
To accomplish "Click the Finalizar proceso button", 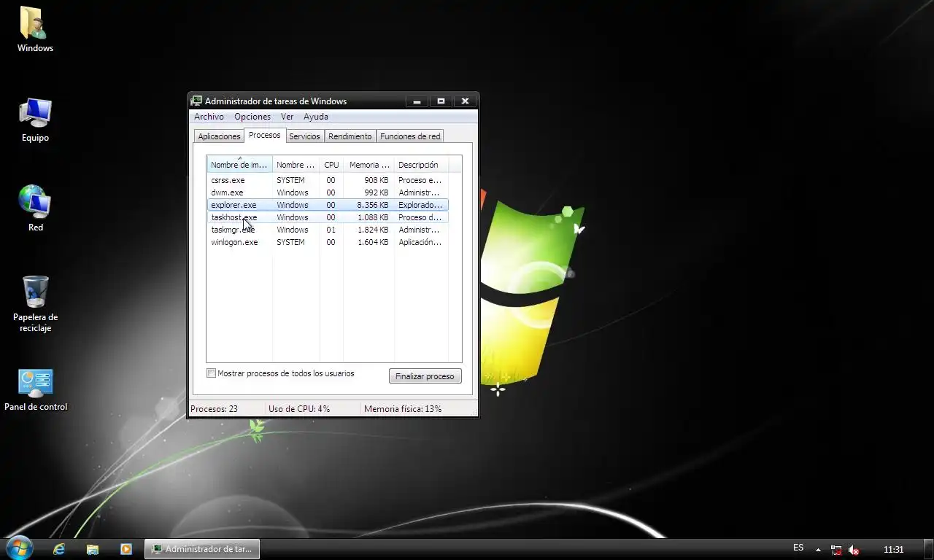I will pos(425,376).
